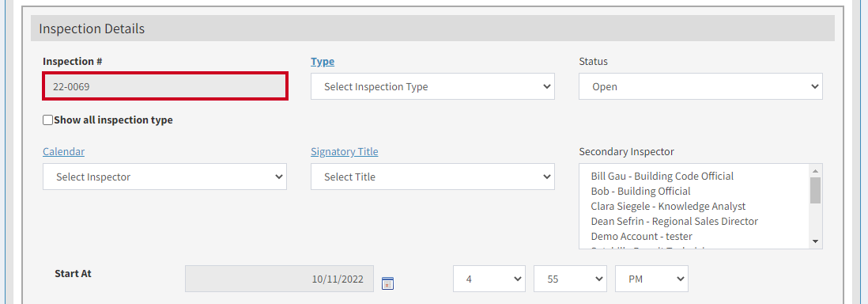Pick Dean Sefrin - Regional Sales Director

674,222
